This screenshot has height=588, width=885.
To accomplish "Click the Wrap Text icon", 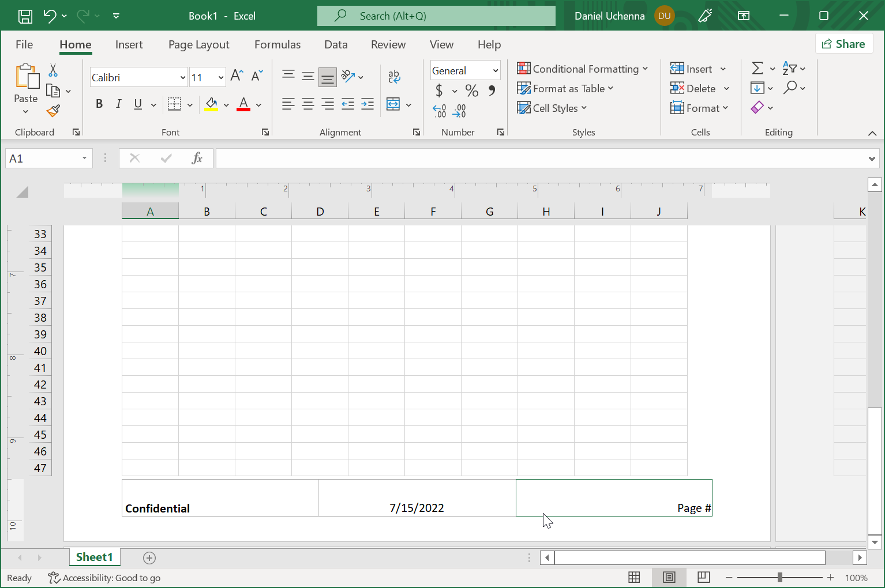I will coord(394,76).
